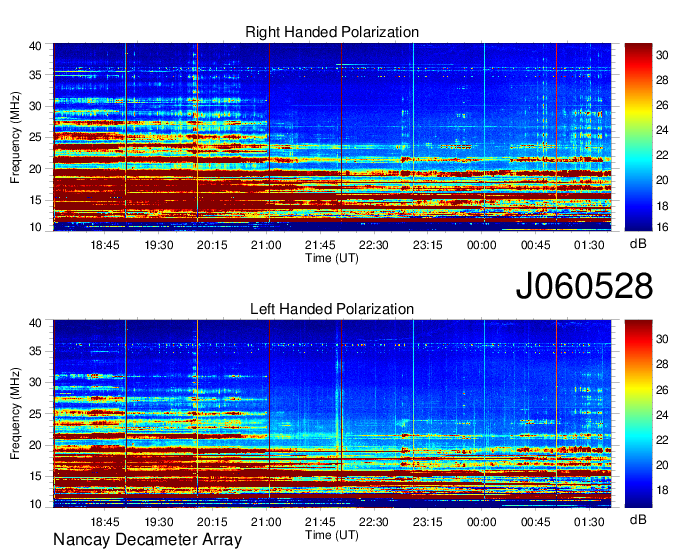Screen dimensions: 680x552
Task: Click the '15' frequency tick on bottom plot
Action: pyautogui.click(x=35, y=476)
